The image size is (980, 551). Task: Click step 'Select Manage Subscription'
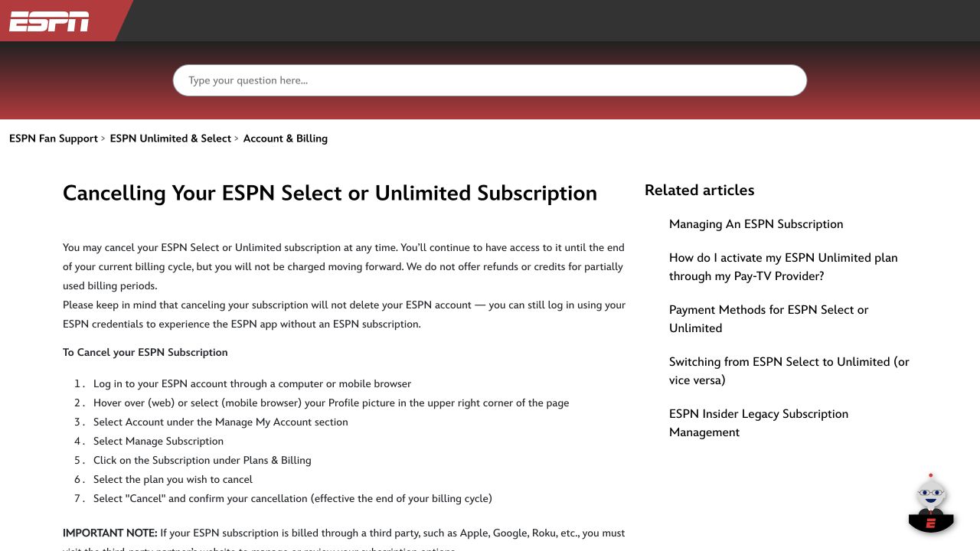[158, 442]
